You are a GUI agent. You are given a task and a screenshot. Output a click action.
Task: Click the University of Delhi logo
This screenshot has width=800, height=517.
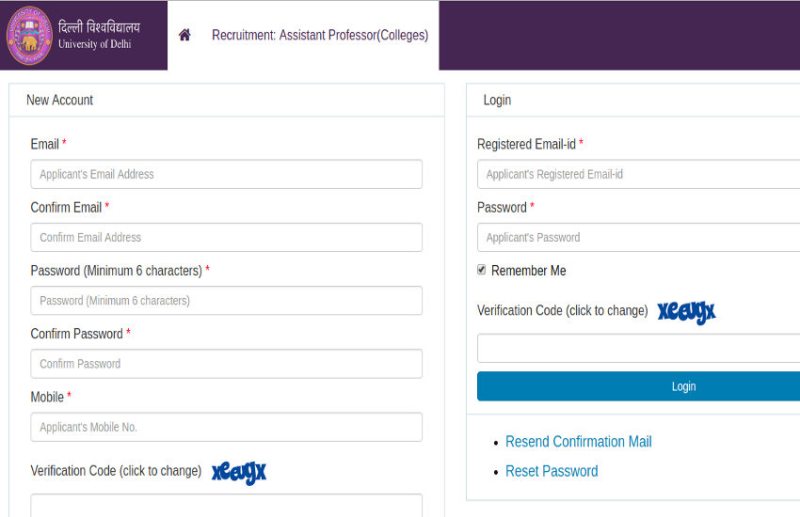pyautogui.click(x=29, y=35)
